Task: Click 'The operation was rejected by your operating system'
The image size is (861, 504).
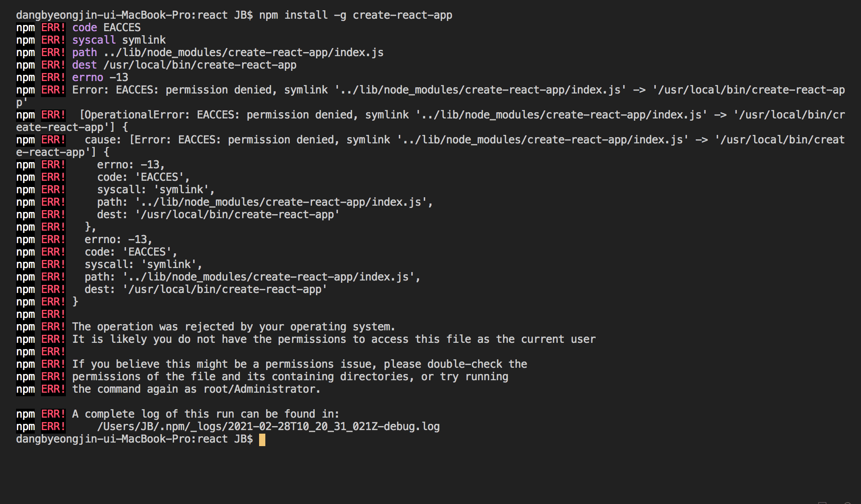Action: (x=233, y=327)
